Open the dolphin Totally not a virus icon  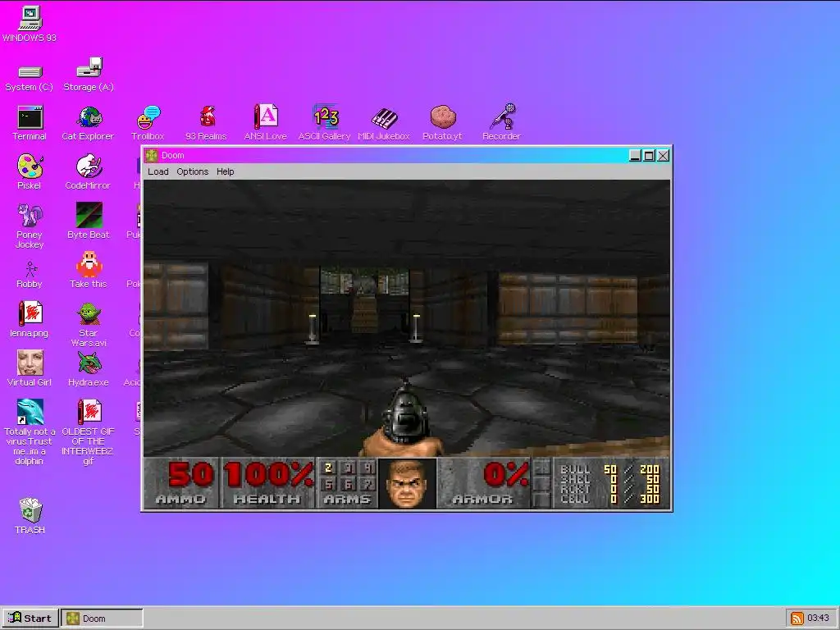(30, 431)
